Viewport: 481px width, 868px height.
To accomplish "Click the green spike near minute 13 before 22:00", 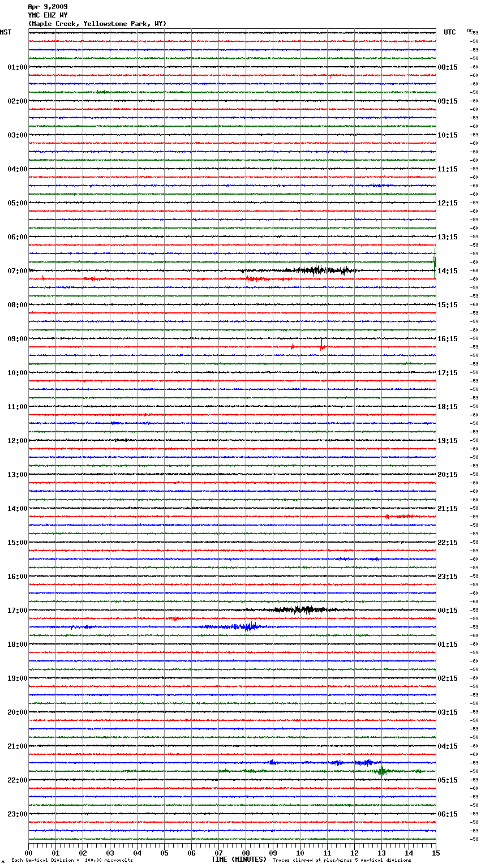I will pyautogui.click(x=383, y=771).
